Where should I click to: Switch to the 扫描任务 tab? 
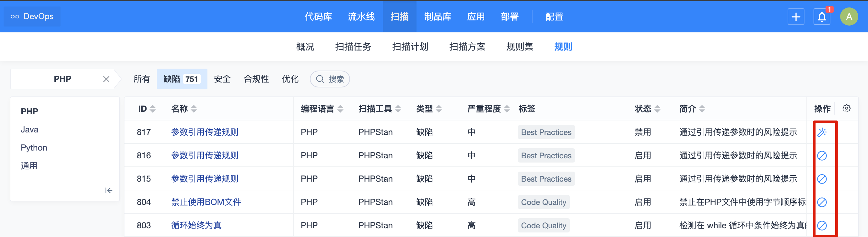(x=353, y=46)
